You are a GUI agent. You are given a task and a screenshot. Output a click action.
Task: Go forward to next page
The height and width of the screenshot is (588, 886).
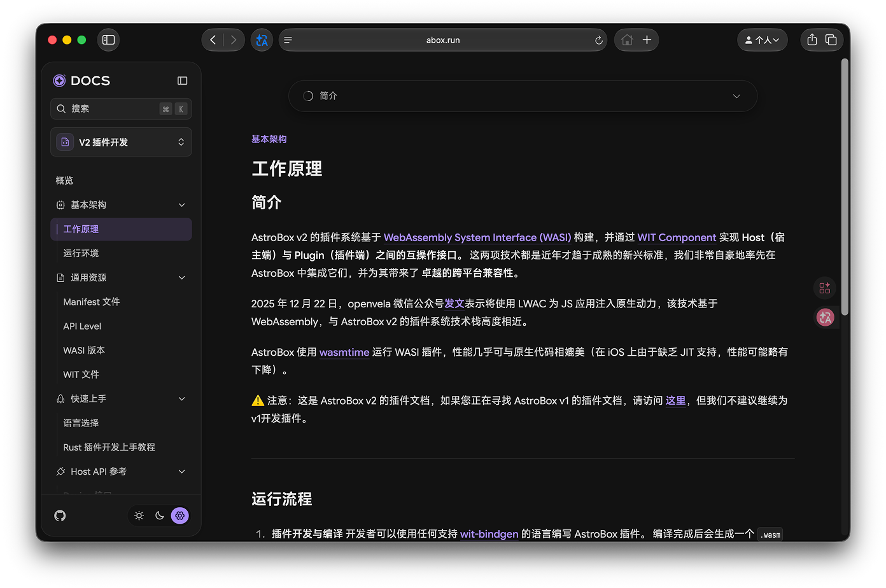(234, 40)
